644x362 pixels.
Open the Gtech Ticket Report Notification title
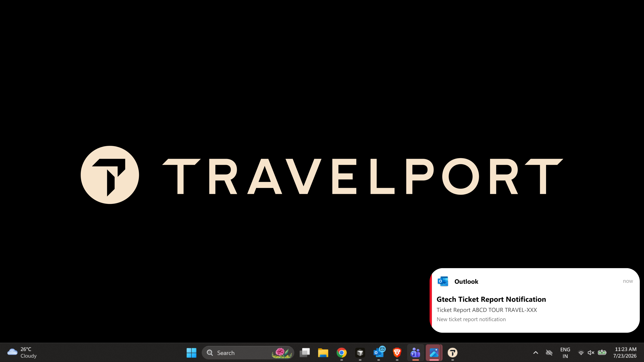[491, 299]
